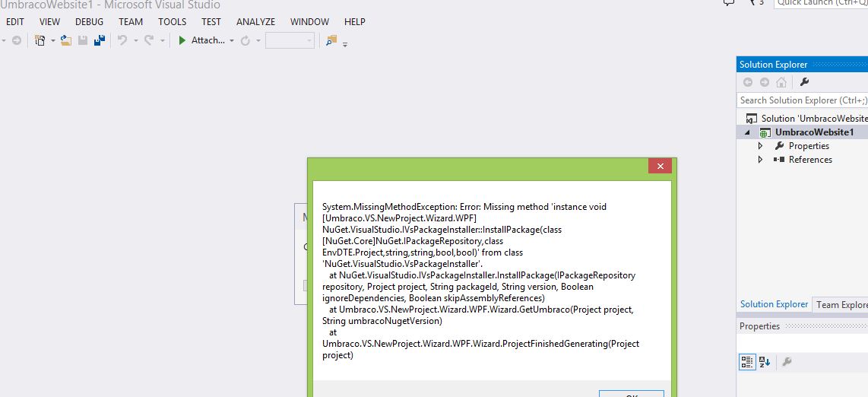Image resolution: width=868 pixels, height=397 pixels.
Task: Click Property Pages wrench in Properties panel
Action: coord(786,363)
